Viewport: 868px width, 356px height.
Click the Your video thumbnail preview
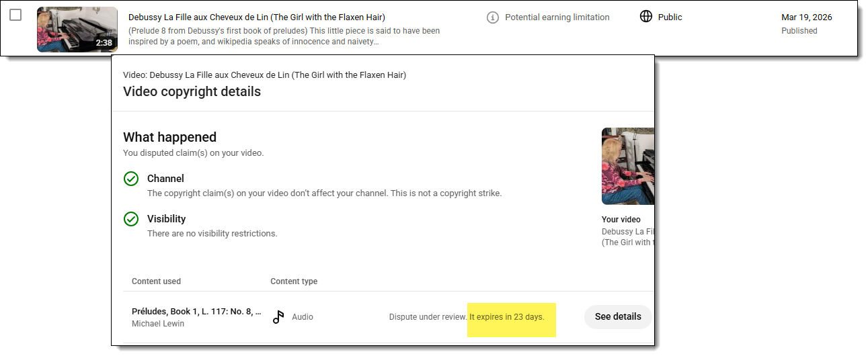click(628, 166)
